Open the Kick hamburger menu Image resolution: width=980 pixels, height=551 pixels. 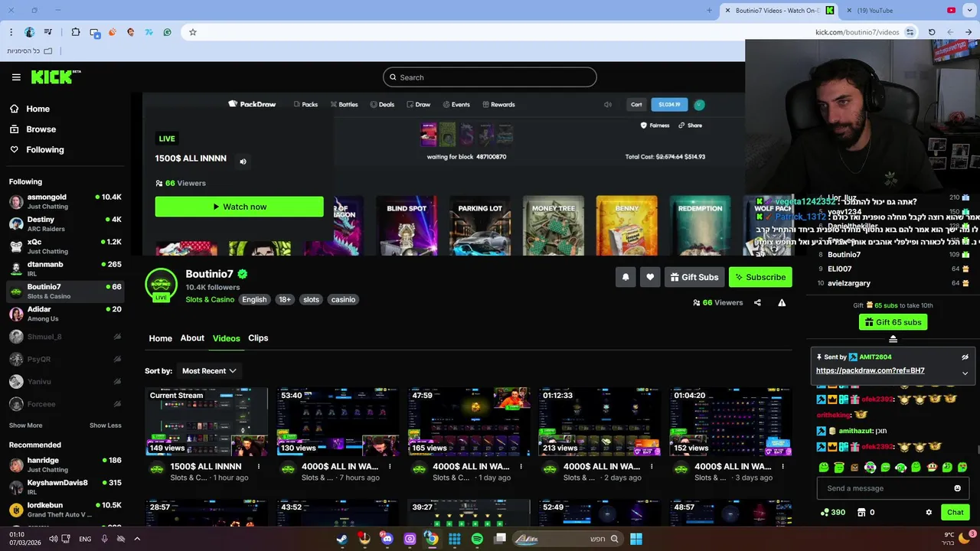[16, 77]
